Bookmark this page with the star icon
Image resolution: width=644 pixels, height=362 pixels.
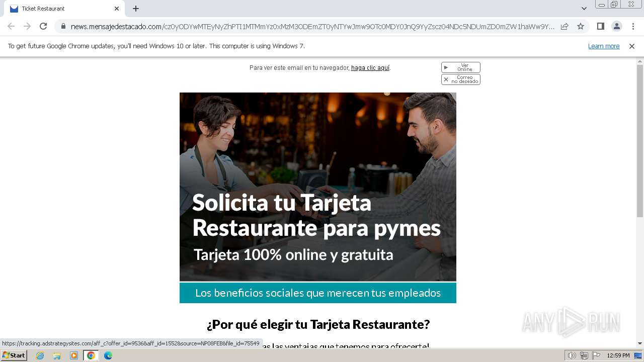tap(581, 26)
